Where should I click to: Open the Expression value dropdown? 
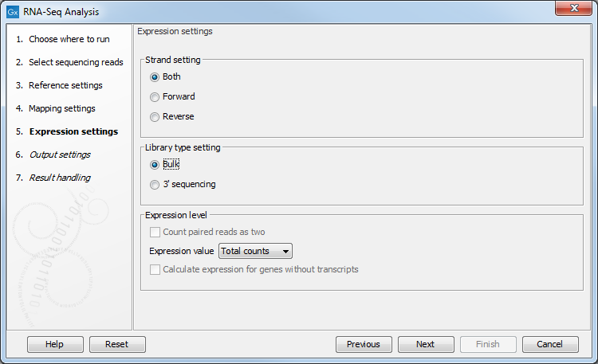tap(256, 252)
